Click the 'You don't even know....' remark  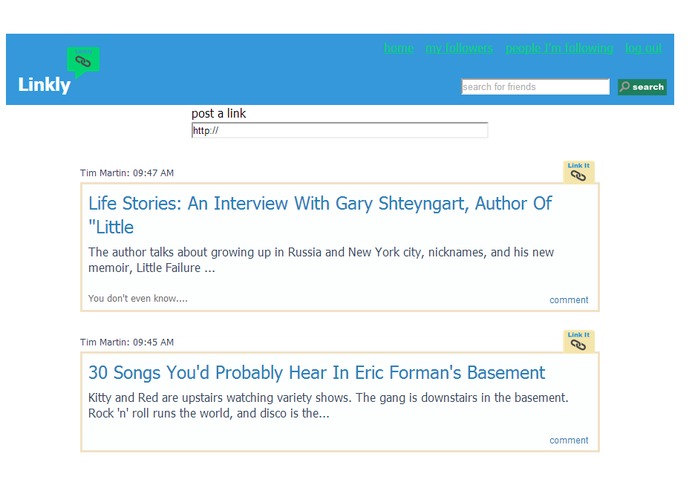click(x=138, y=298)
